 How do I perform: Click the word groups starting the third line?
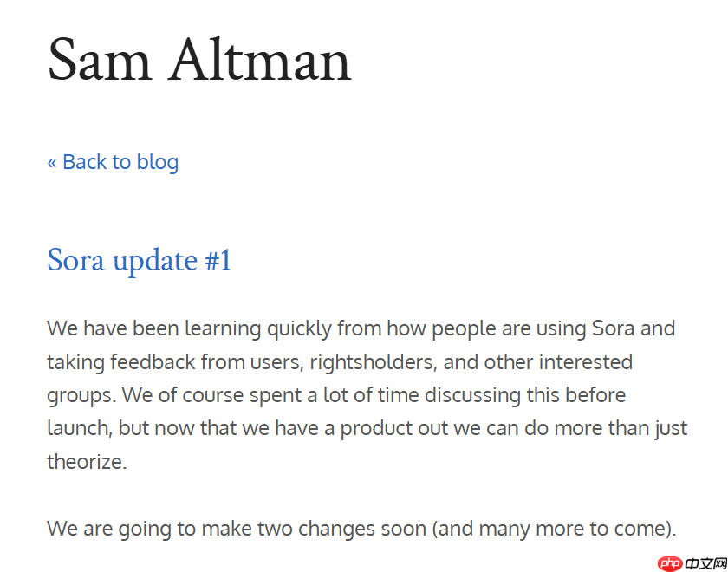[80, 395]
